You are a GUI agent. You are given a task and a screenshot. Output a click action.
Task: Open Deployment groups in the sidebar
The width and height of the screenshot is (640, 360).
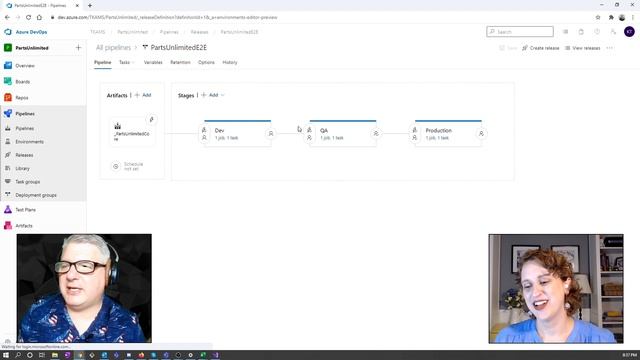36,196
